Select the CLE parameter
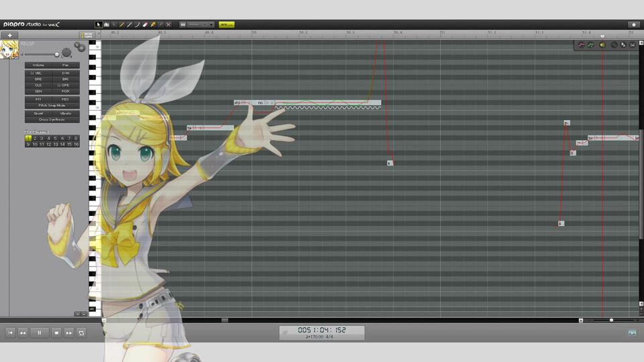The image size is (644, 362). (x=38, y=85)
